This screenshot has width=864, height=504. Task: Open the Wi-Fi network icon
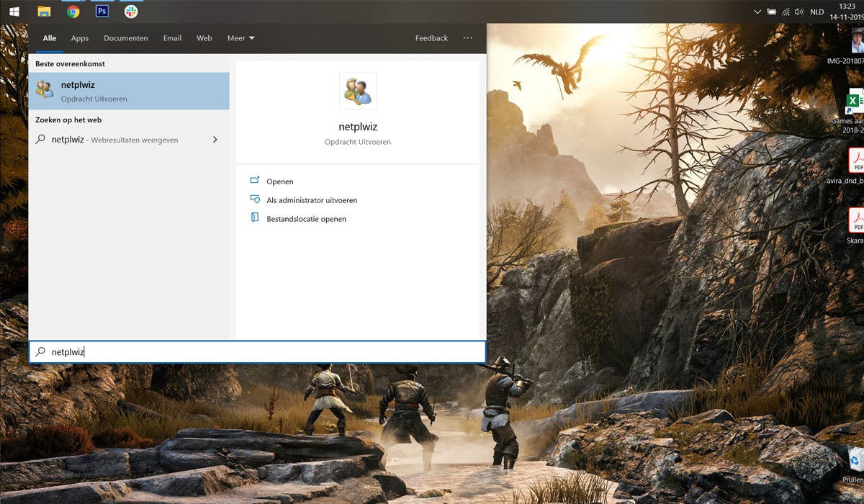click(x=786, y=12)
